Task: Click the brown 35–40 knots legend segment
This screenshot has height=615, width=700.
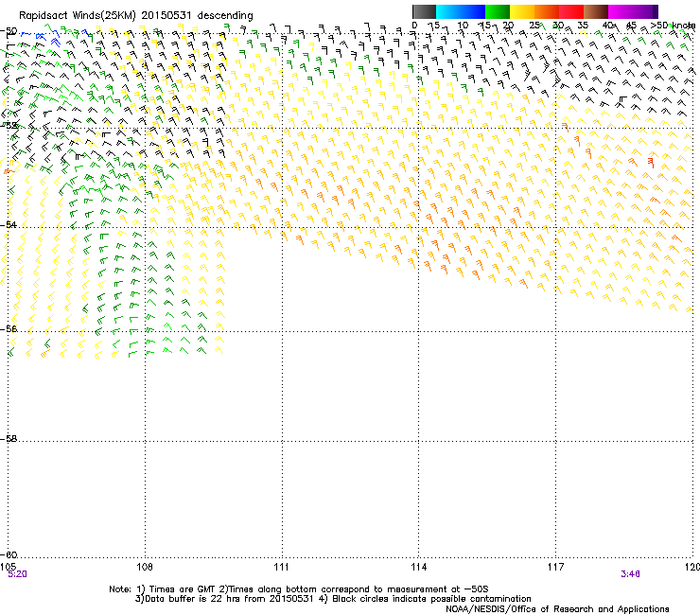Action: [596, 11]
